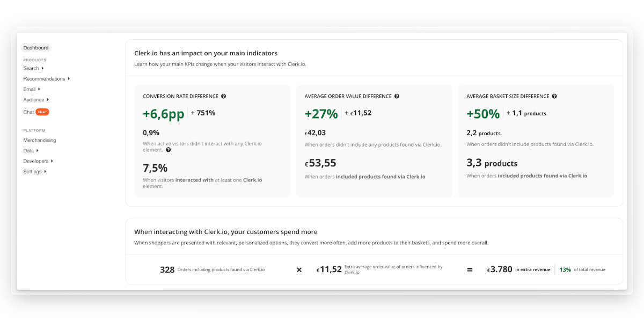This screenshot has width=644, height=322.
Task: Click help icon after 'any Clerk.io element.'
Action: [169, 150]
